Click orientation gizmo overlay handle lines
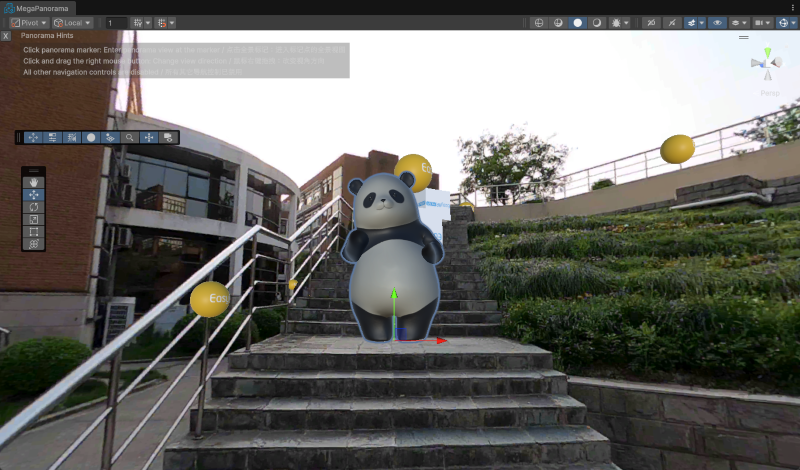Viewport: 800px width, 470px height. click(x=744, y=37)
